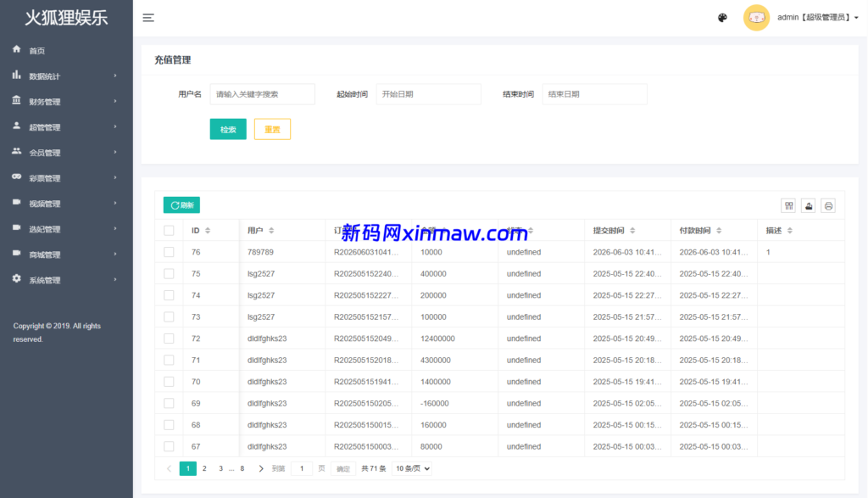Click the 重置 reset button
This screenshot has width=868, height=498.
(272, 129)
